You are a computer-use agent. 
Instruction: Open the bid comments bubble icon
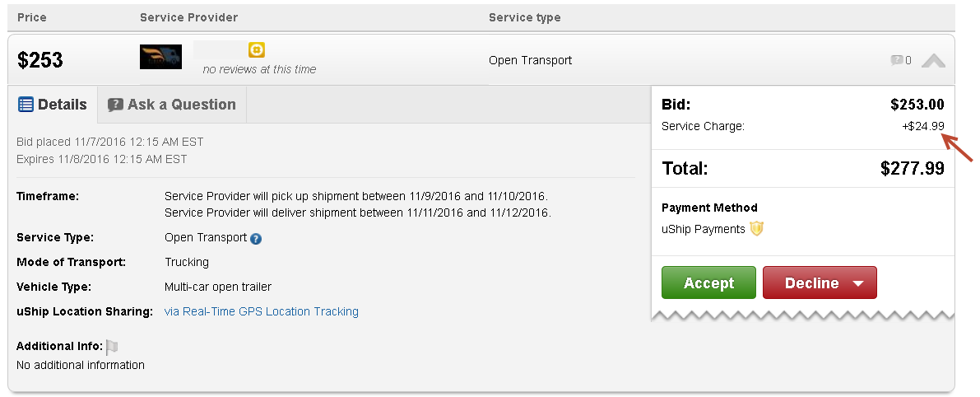[x=896, y=60]
